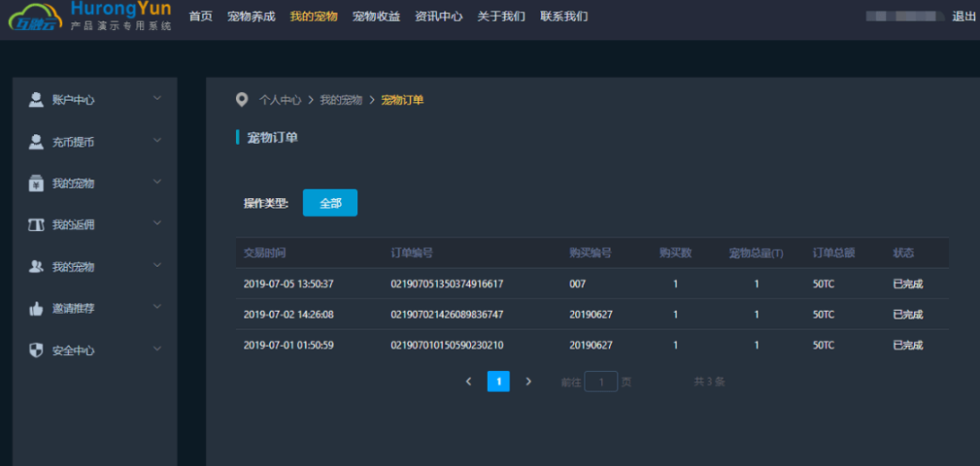
Task: Open 充币提币 sidebar label
Action: click(73, 143)
